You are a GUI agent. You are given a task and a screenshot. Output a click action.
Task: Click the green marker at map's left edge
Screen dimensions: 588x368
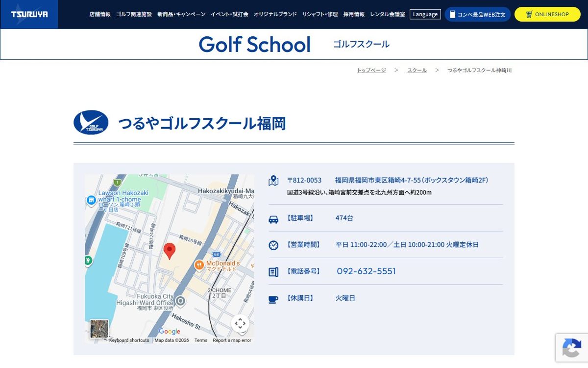[x=88, y=260]
